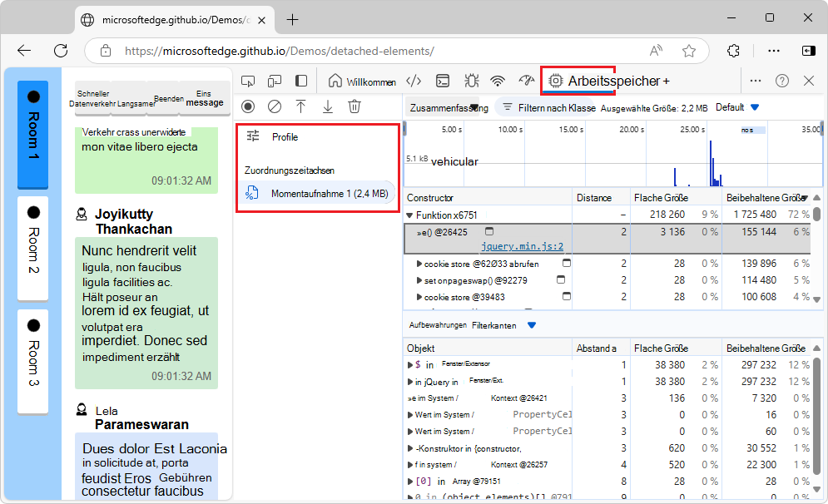
Task: Click the tall bar in the allocation timeline
Action: (x=710, y=163)
